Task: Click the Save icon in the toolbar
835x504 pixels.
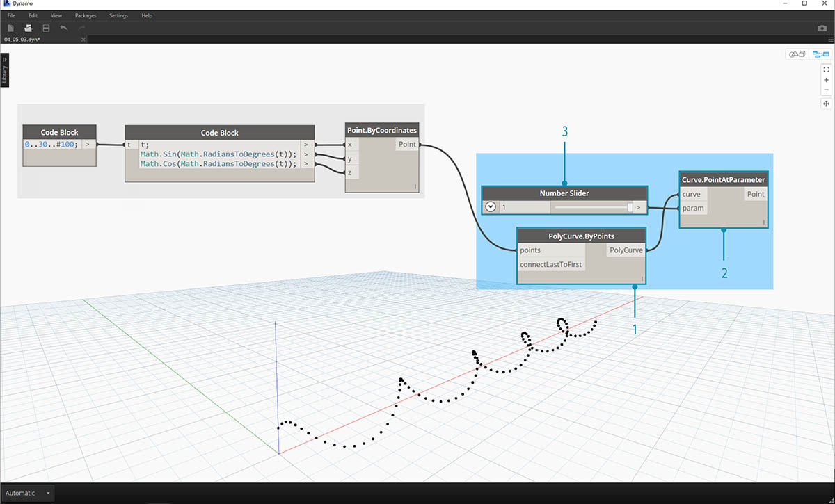Action: coord(46,28)
